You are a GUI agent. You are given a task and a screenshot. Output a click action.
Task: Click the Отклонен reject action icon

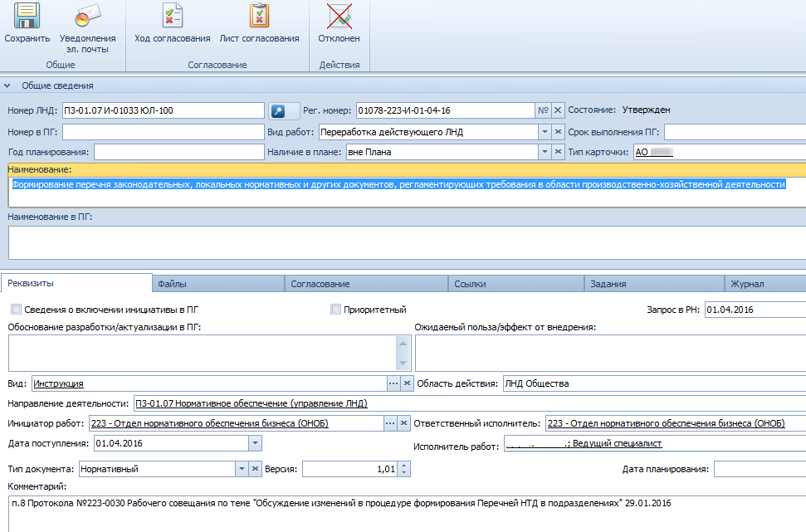[x=339, y=16]
